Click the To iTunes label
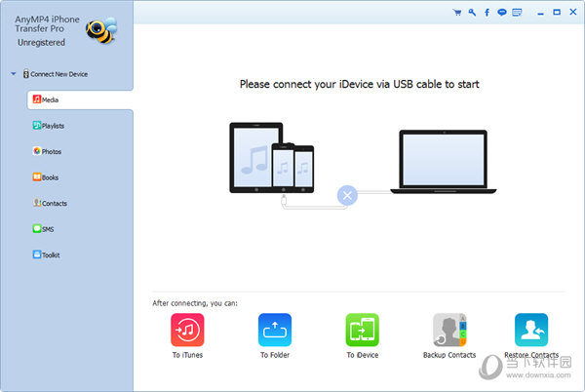This screenshot has height=392, width=585. (187, 355)
